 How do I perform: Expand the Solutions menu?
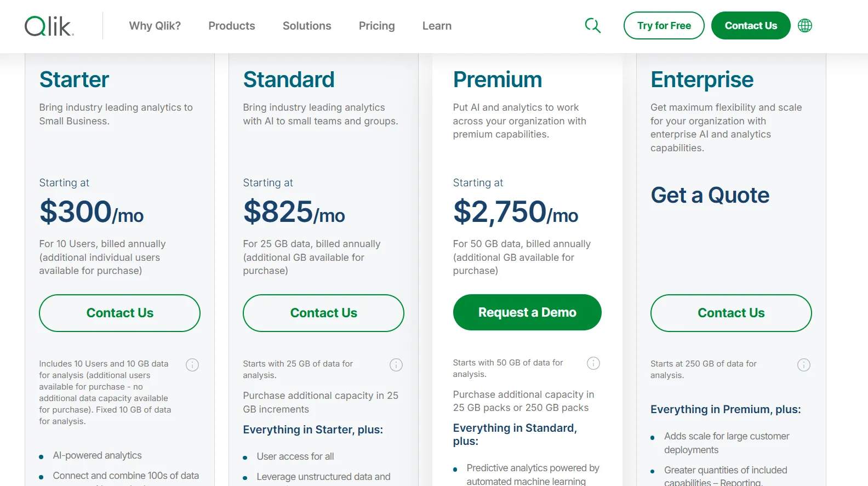(307, 26)
